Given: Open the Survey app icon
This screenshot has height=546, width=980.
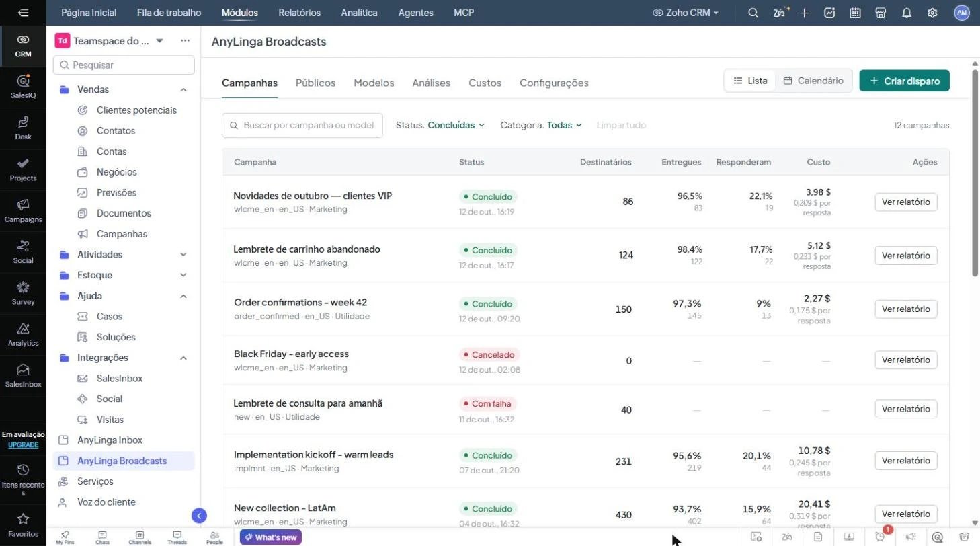Looking at the screenshot, I should pyautogui.click(x=23, y=293).
